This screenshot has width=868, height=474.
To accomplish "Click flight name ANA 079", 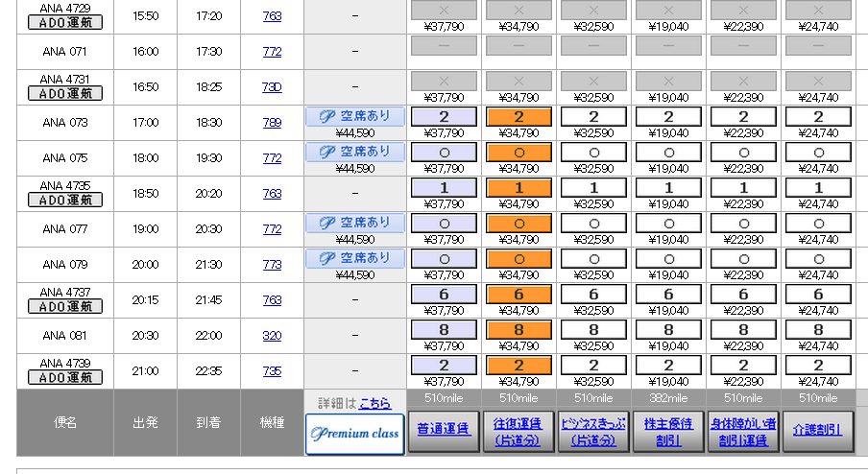I will point(64,265).
